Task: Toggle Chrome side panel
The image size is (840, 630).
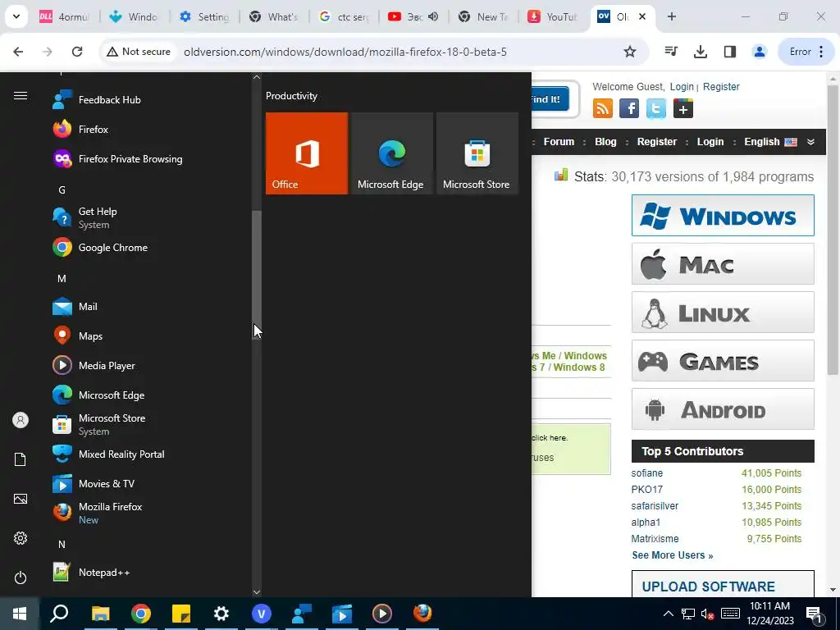Action: click(729, 52)
